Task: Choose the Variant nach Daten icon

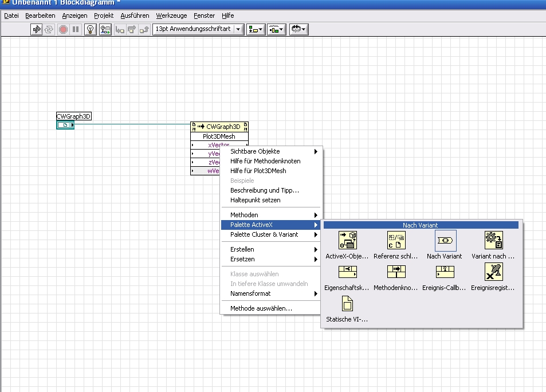Action: (x=493, y=241)
